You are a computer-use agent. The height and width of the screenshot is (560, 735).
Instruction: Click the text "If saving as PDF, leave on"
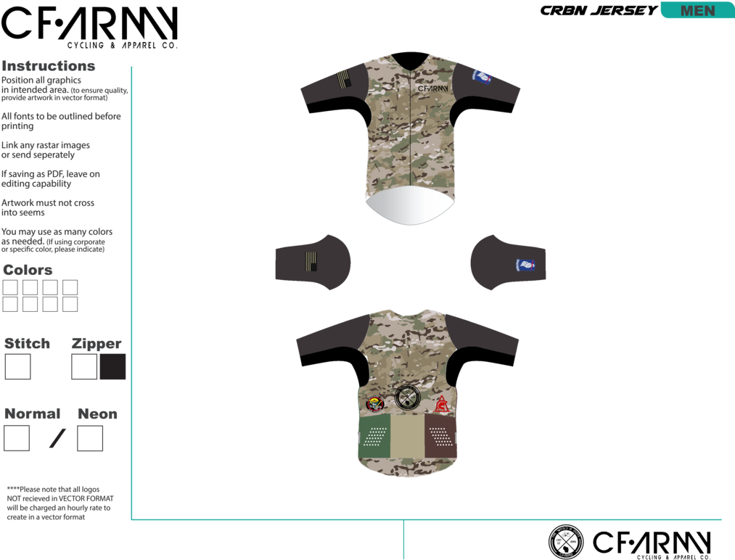click(51, 174)
